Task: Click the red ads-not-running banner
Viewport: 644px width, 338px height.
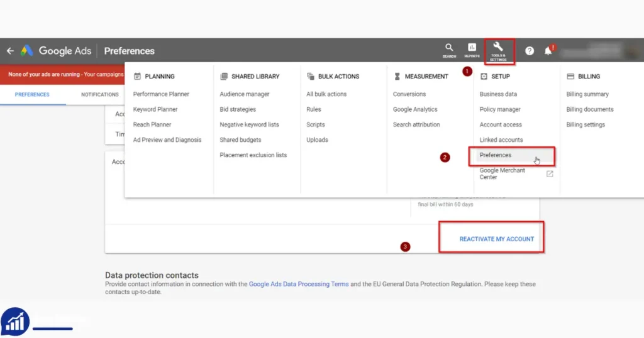Action: pyautogui.click(x=62, y=74)
